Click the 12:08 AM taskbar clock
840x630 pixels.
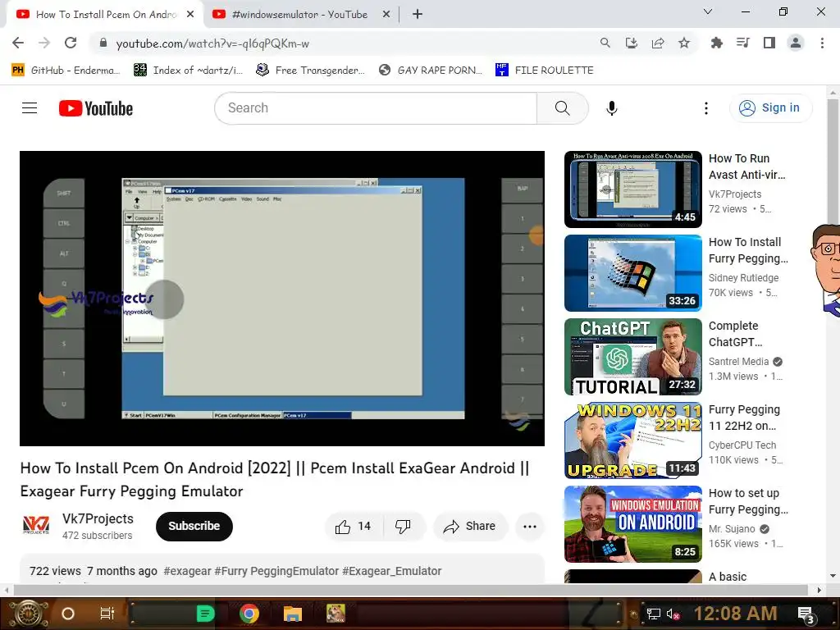[735, 614]
